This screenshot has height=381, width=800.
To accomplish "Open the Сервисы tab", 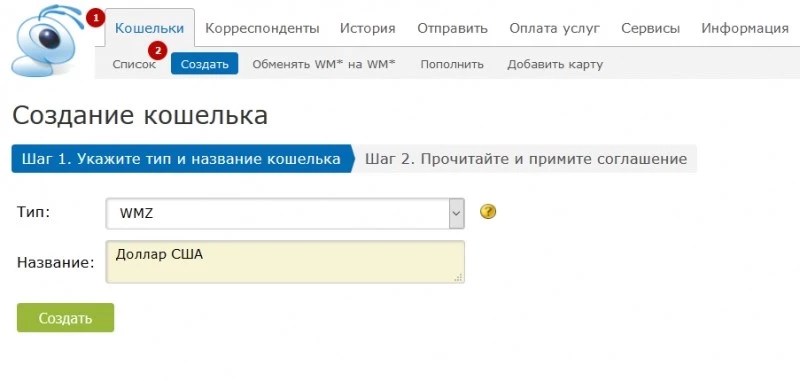I will (651, 29).
